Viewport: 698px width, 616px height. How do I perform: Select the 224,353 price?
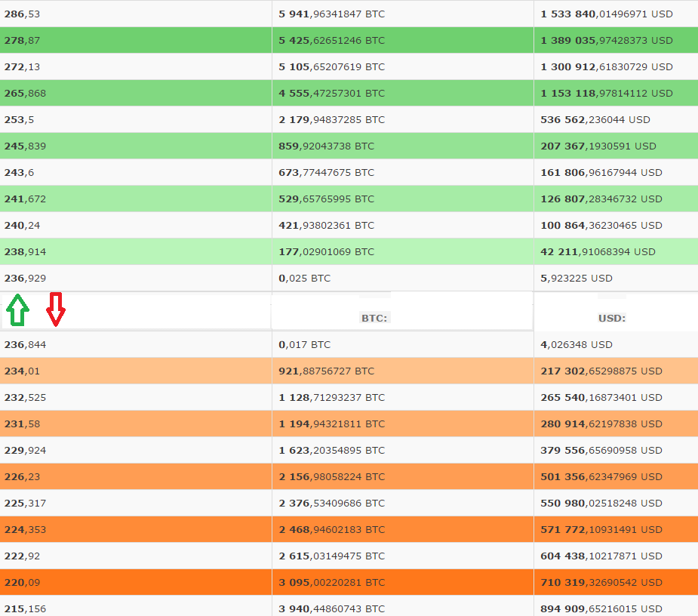[x=26, y=530]
